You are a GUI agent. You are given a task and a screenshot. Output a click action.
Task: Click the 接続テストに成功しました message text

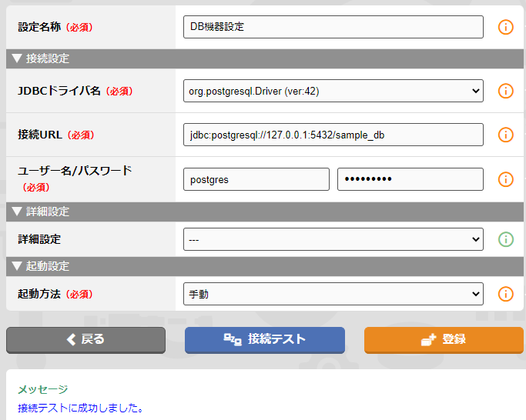81,407
